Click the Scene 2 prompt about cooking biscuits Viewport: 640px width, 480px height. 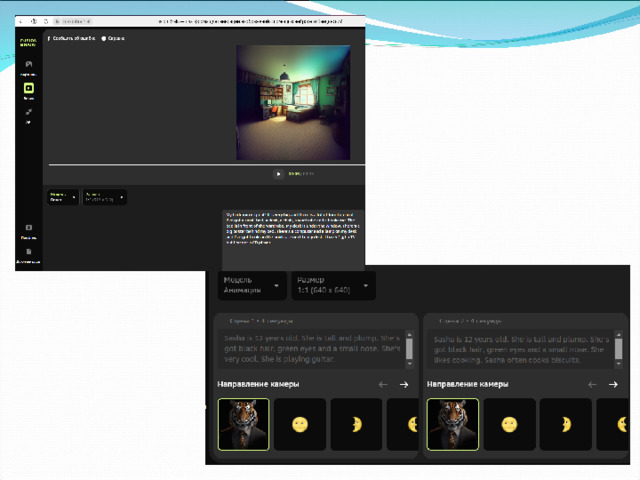(x=522, y=350)
